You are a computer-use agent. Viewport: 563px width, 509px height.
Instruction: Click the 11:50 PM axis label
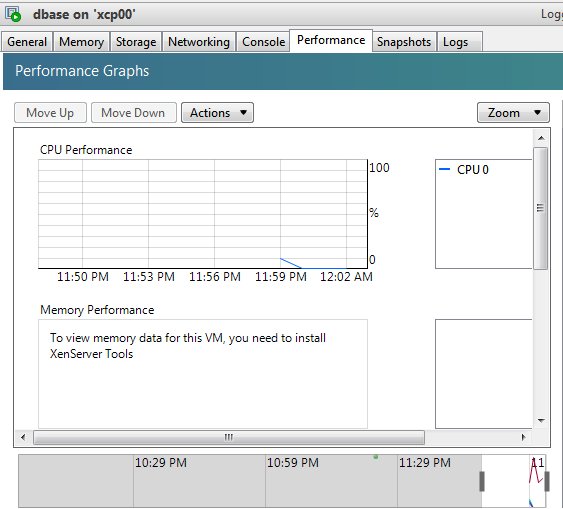[x=83, y=277]
